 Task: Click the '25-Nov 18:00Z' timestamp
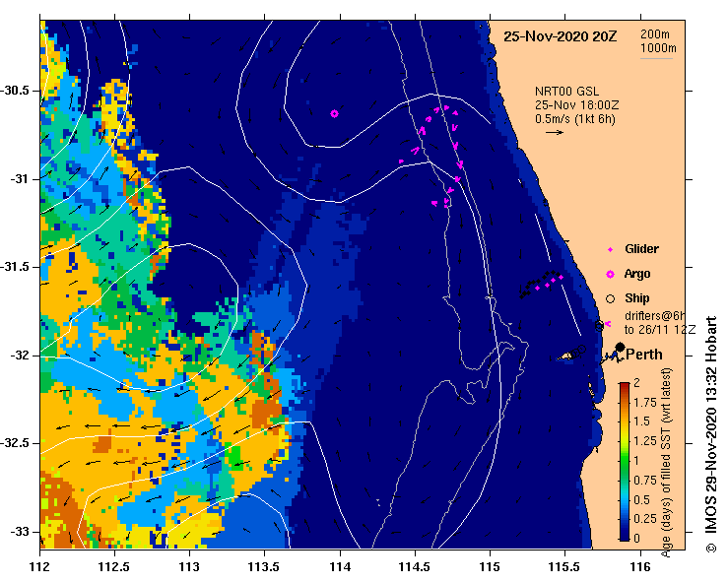[576, 105]
